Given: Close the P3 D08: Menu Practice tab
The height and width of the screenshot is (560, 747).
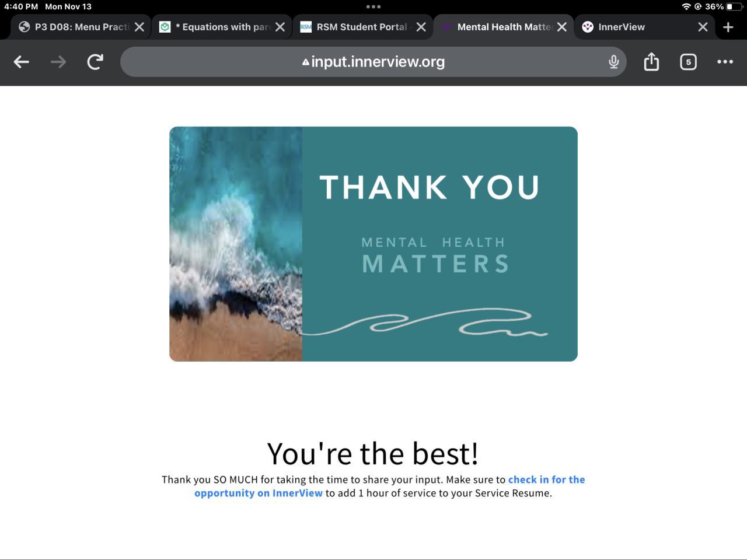Looking at the screenshot, I should click(139, 27).
